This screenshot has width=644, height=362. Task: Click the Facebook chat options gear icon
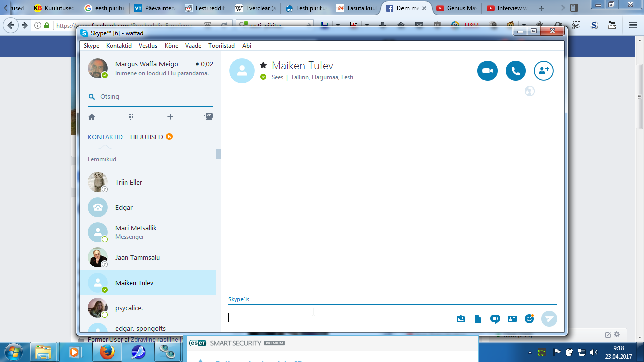[617, 335]
